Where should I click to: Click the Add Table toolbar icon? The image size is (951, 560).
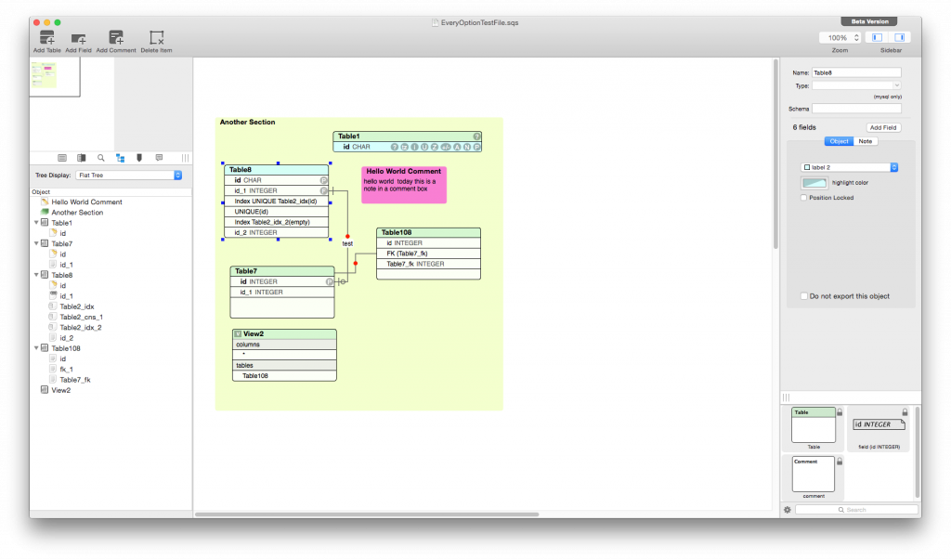(46, 38)
